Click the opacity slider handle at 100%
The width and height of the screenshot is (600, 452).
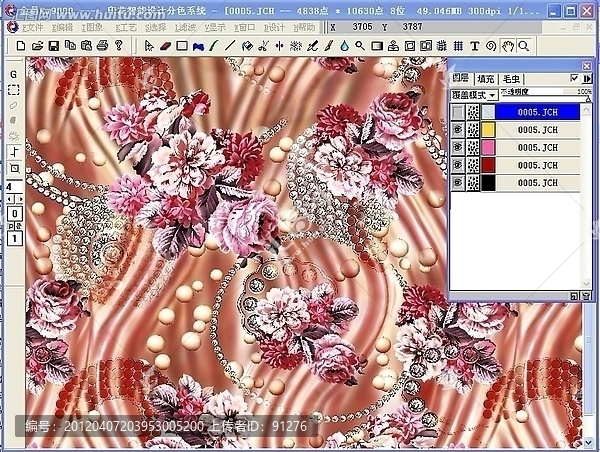tap(588, 100)
